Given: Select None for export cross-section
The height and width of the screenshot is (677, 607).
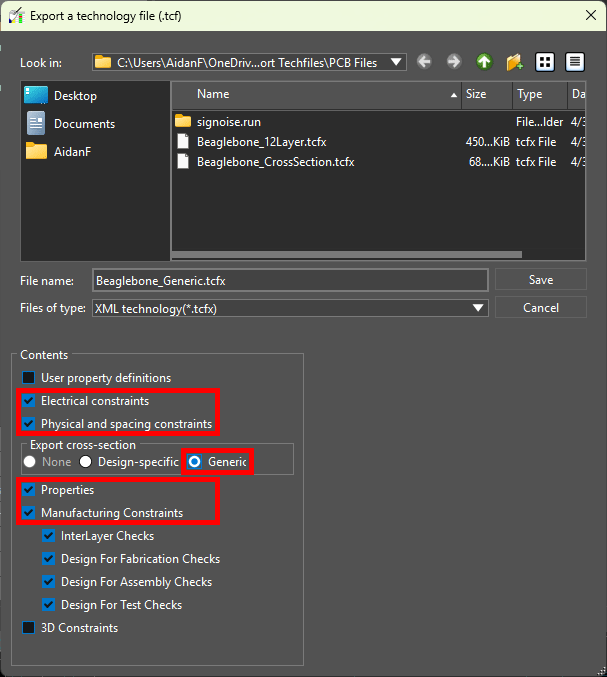Looking at the screenshot, I should pos(30,462).
